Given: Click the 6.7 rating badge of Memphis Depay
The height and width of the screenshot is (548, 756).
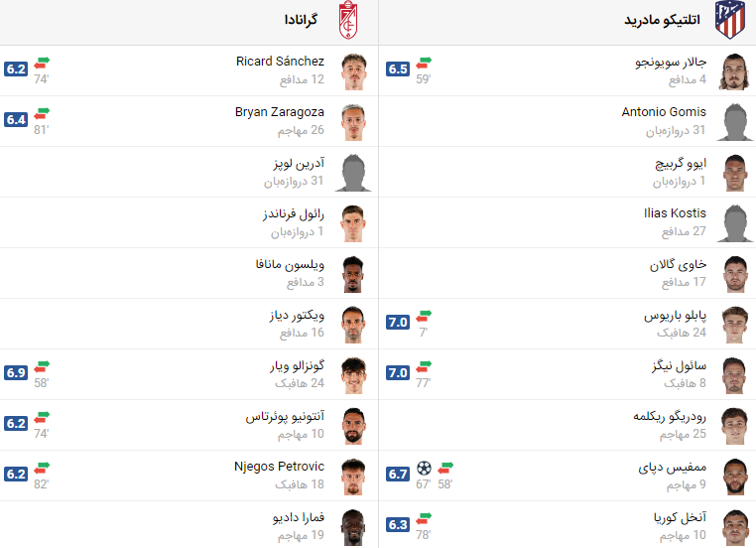Looking at the screenshot, I should [398, 475].
